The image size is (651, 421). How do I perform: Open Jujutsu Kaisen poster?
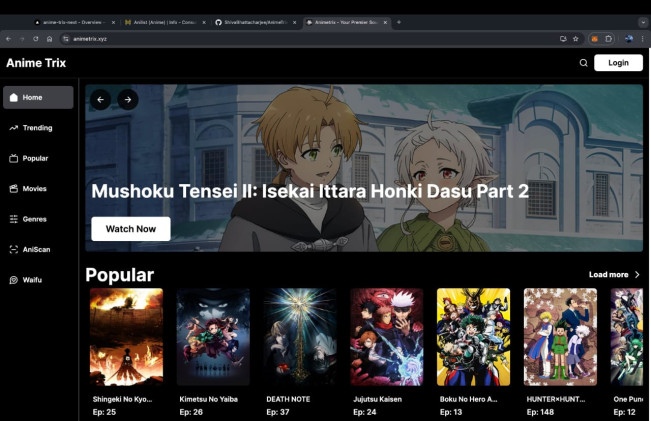tap(387, 337)
